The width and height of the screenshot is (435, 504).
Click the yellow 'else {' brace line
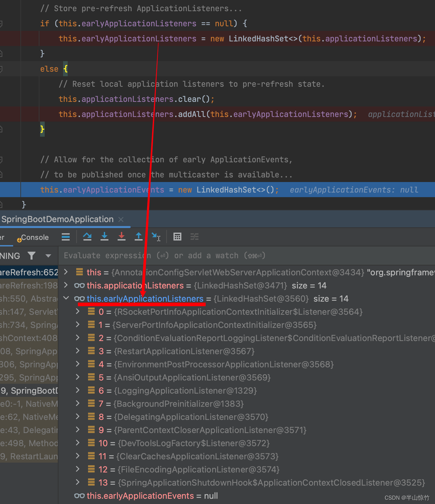pos(54,69)
